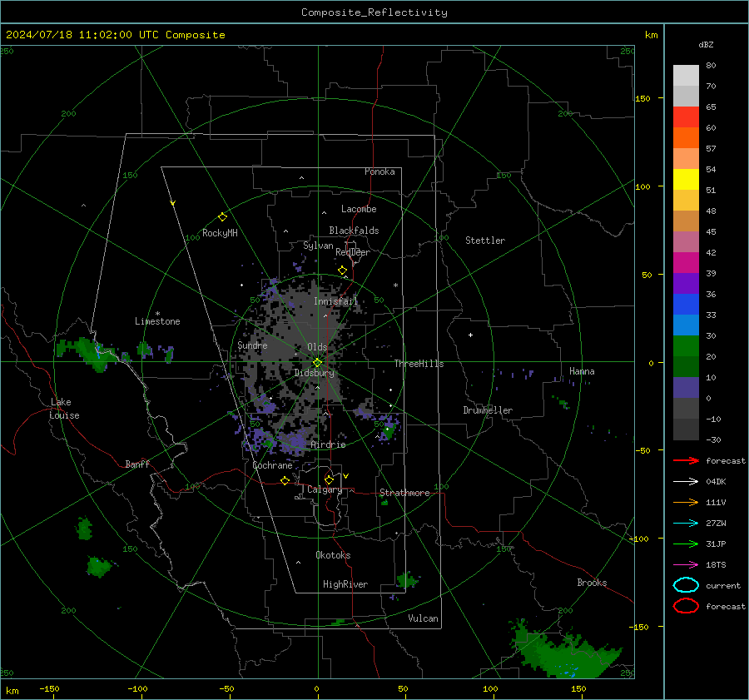This screenshot has height=700, width=749.
Task: Click the '2024/07/18 11:02:00 UTC Composite' timestamp
Action: [x=115, y=35]
